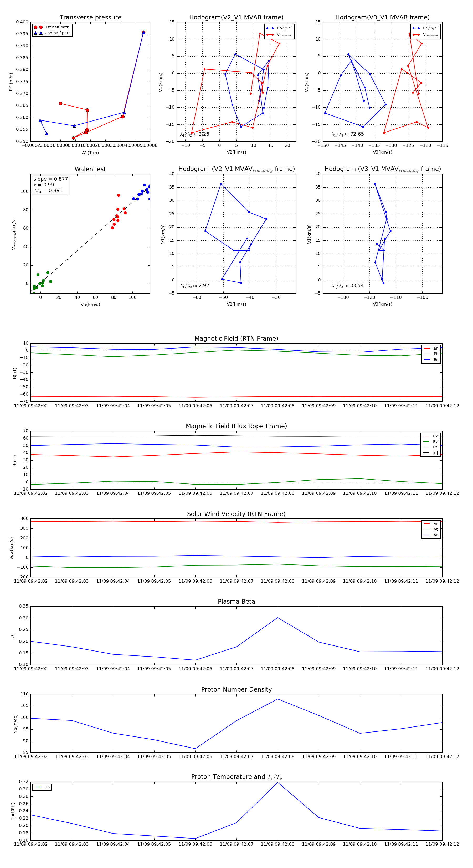Select the Bz' legend entry
Image resolution: width=473 pixels, height=868 pixels.
tap(431, 447)
